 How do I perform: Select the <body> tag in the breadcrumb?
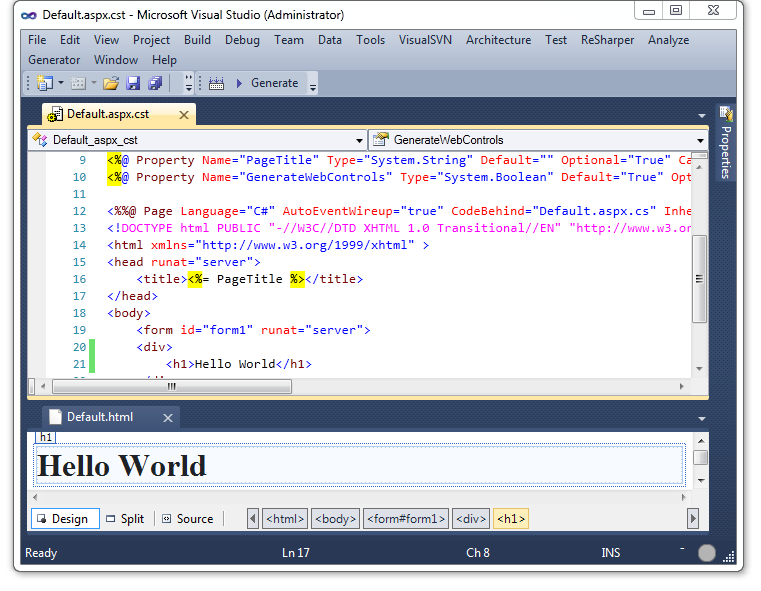[x=335, y=519]
